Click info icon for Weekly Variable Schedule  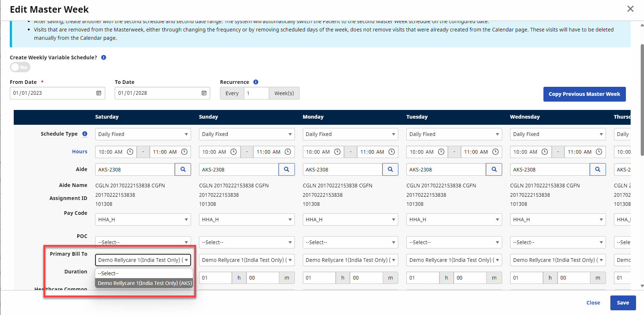(104, 58)
